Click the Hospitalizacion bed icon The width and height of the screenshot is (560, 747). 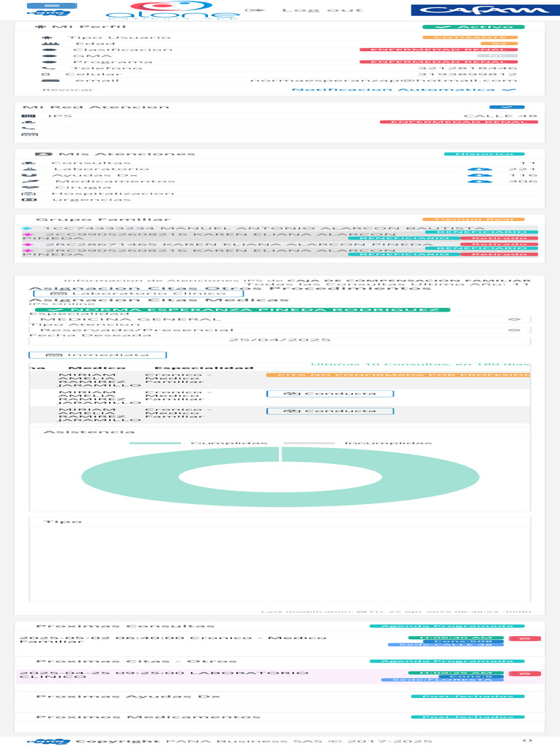[x=29, y=194]
